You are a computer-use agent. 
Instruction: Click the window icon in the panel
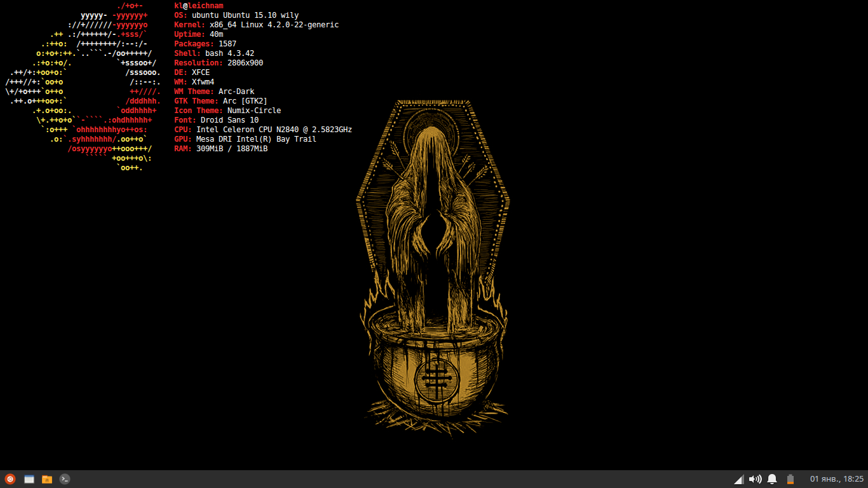(x=29, y=479)
